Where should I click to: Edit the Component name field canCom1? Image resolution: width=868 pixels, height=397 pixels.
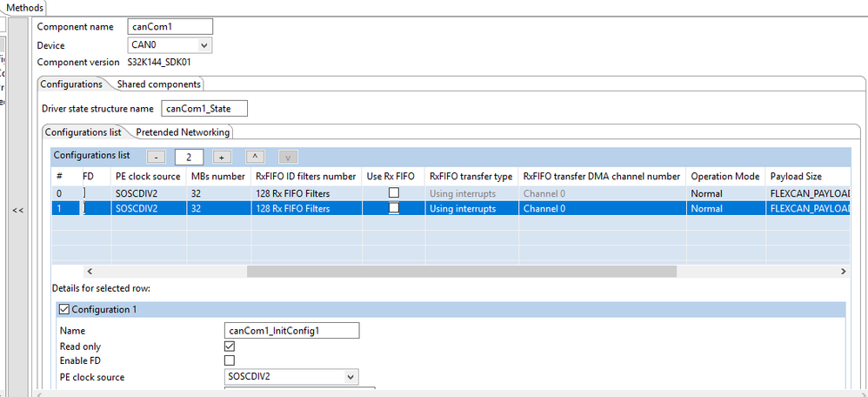(x=170, y=27)
